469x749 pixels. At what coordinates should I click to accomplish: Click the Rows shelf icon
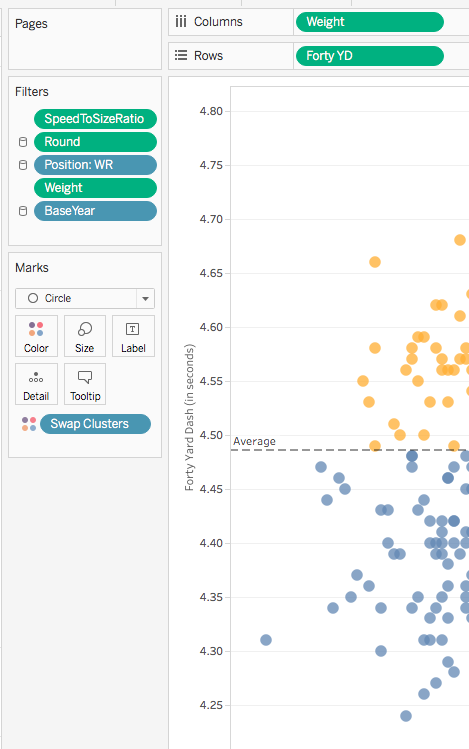click(181, 55)
